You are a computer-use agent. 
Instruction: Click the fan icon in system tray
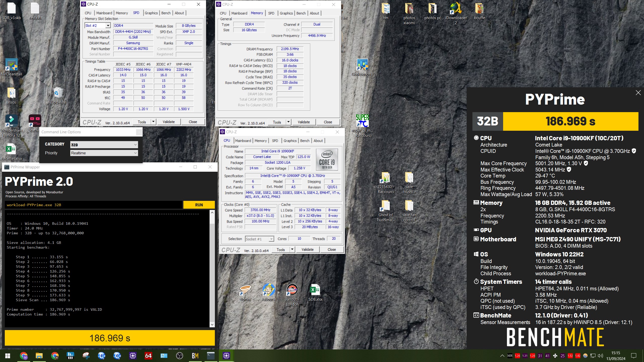[555, 355]
